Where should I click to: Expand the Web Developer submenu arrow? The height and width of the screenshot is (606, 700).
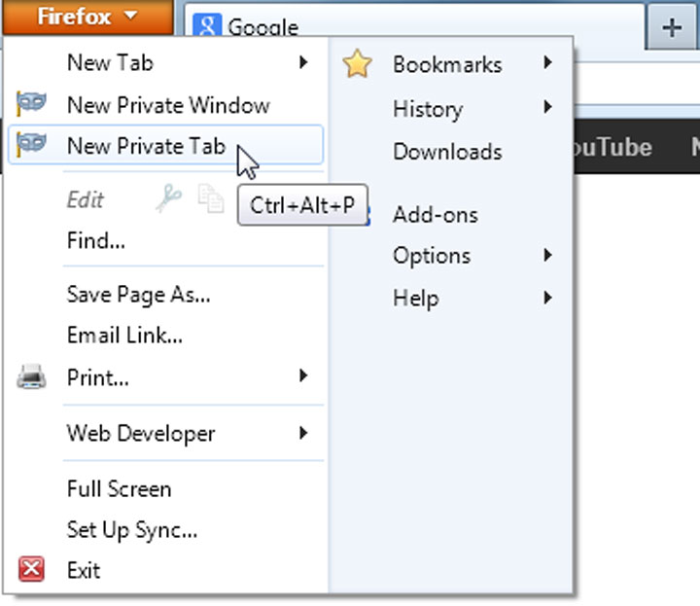click(303, 432)
